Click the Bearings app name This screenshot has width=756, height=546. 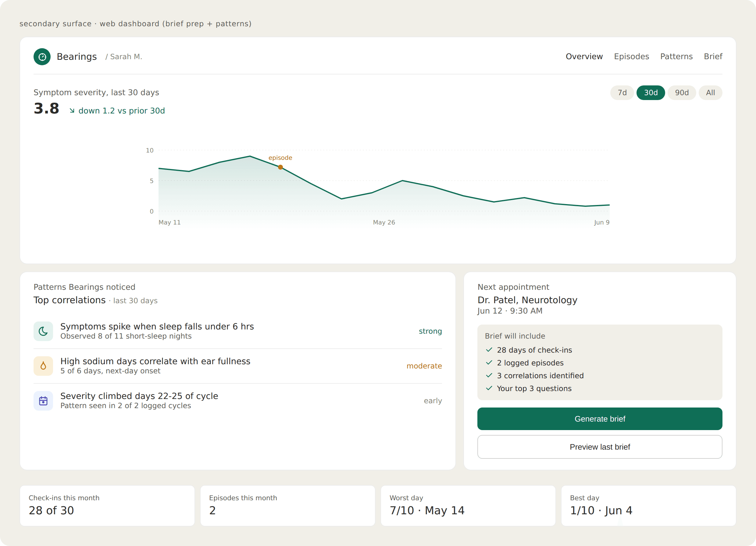[x=77, y=57]
